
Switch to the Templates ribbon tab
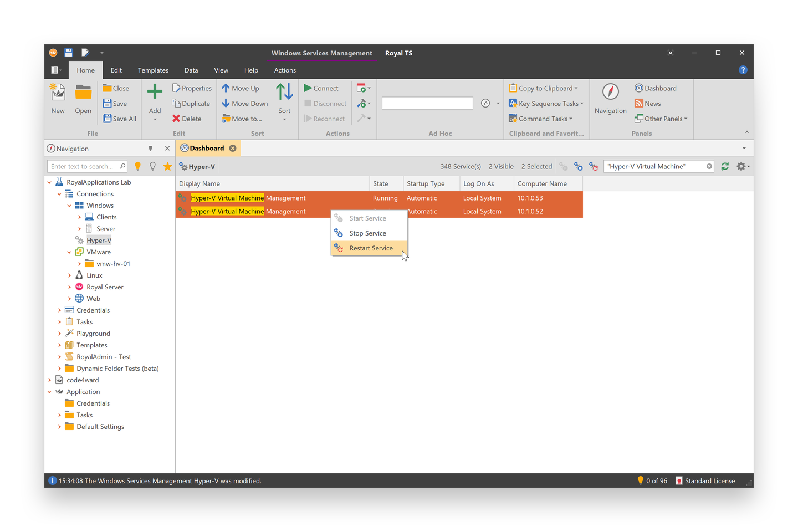click(x=153, y=70)
